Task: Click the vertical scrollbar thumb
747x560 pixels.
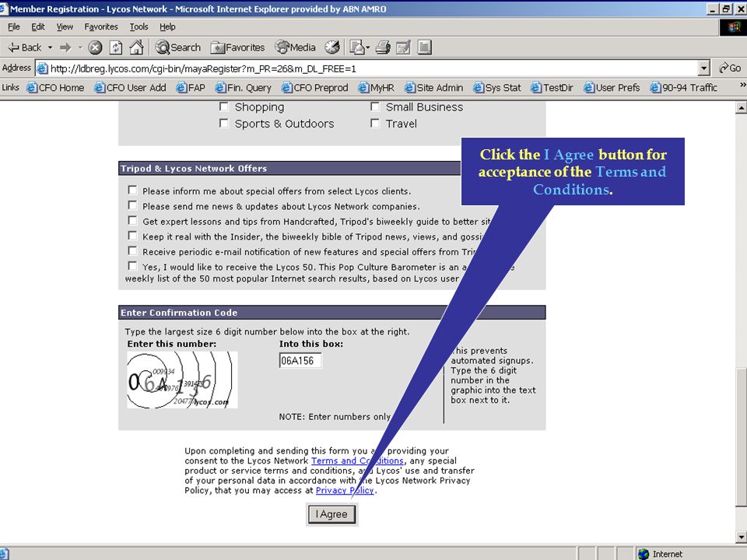Action: [x=741, y=437]
